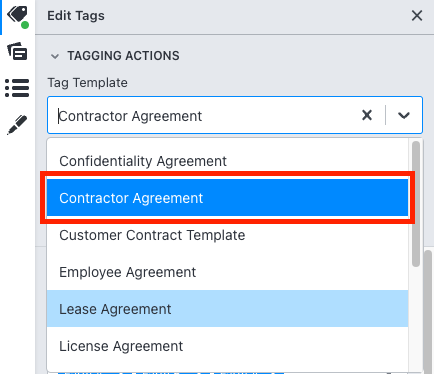
Task: Close the Edit Tags panel
Action: (417, 16)
